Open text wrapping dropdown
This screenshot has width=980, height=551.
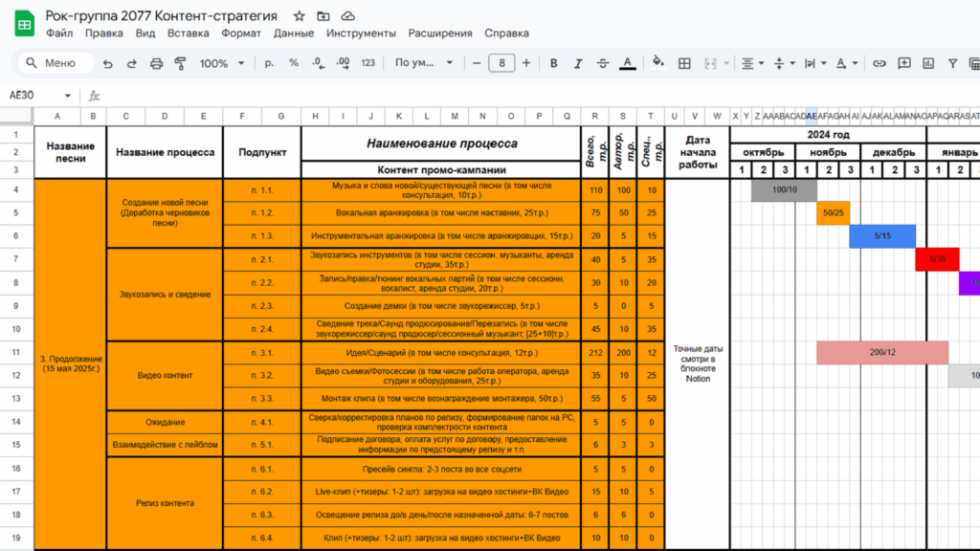point(815,63)
